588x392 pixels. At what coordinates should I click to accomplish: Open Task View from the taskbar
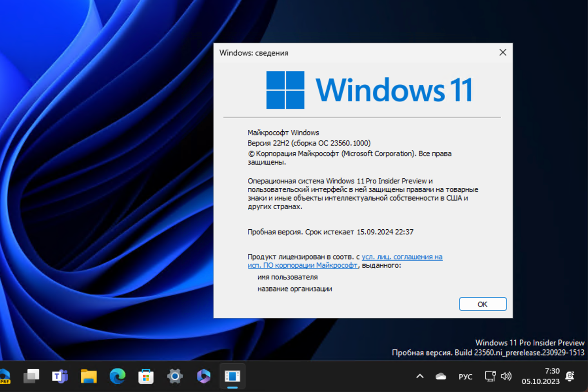coord(32,376)
